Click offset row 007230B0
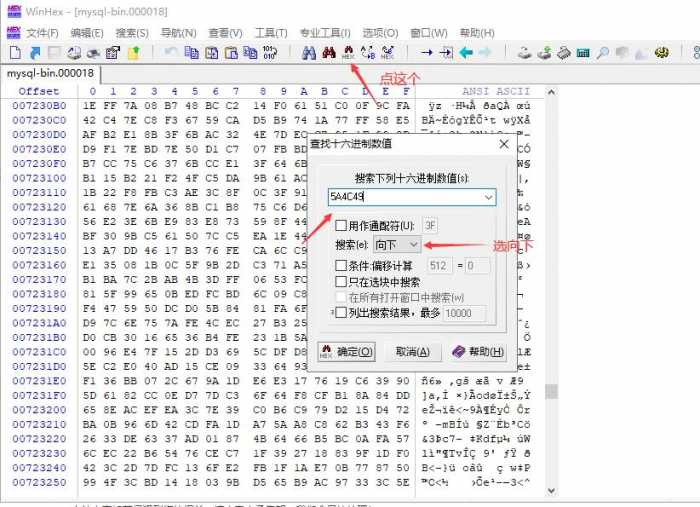 tap(39, 106)
